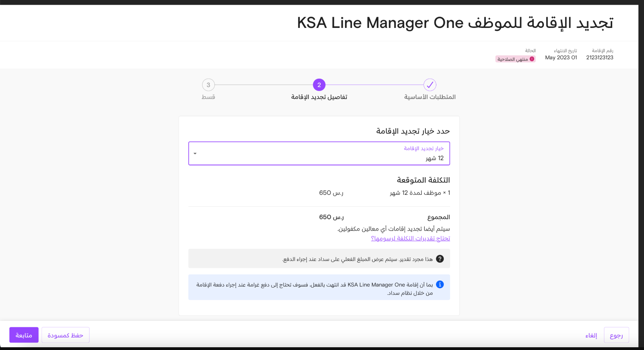644x350 pixels.
Task: Click the إلغاء cancel link
Action: tap(591, 335)
